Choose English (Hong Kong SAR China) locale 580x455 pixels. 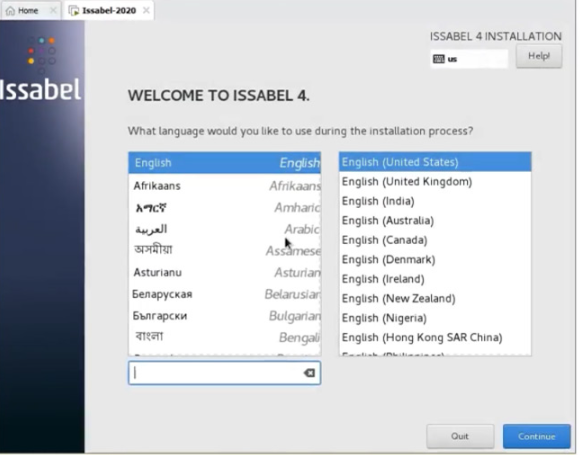point(435,337)
